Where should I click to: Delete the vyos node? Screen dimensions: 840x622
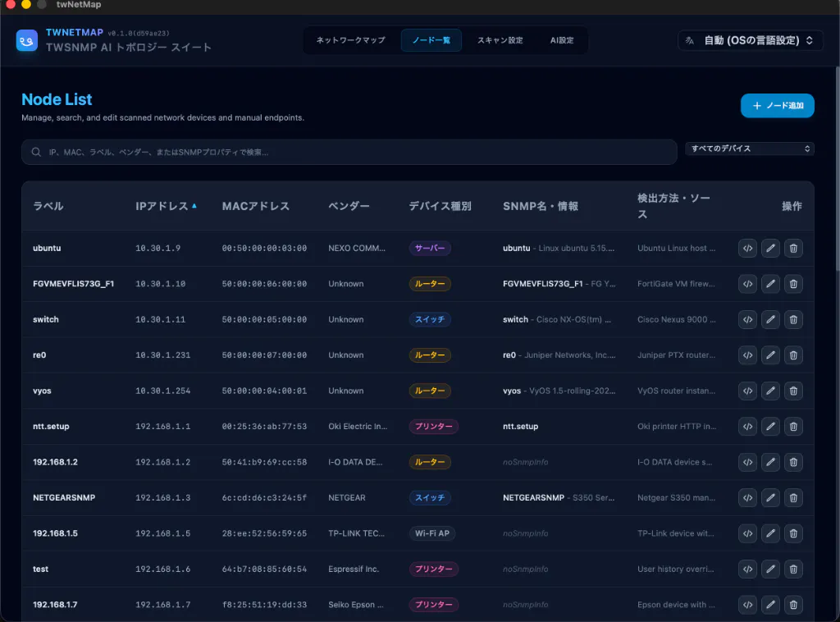793,391
